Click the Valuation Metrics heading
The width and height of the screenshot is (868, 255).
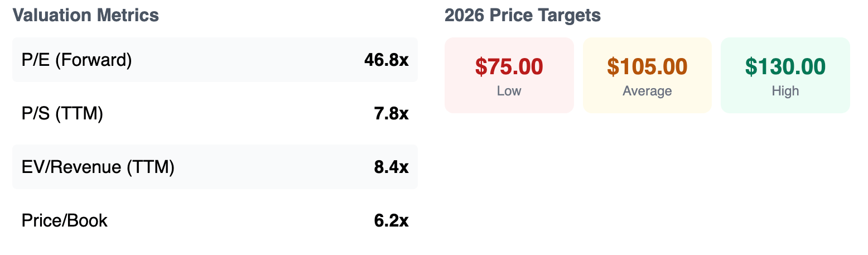click(x=86, y=16)
